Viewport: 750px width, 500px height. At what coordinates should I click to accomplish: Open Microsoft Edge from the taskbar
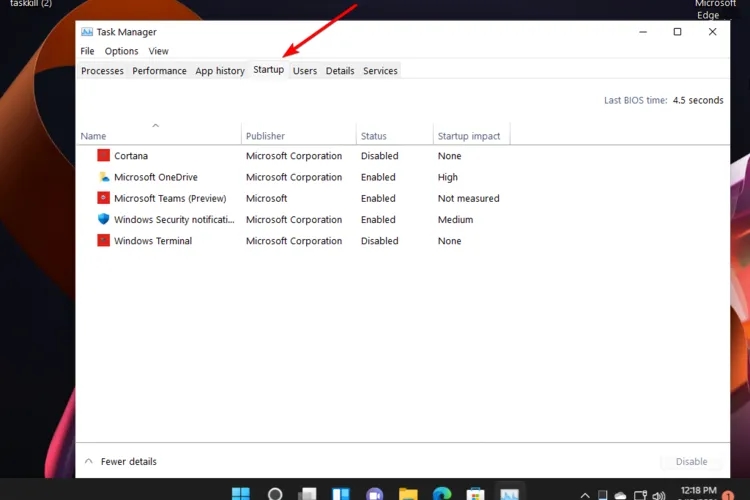pyautogui.click(x=442, y=494)
